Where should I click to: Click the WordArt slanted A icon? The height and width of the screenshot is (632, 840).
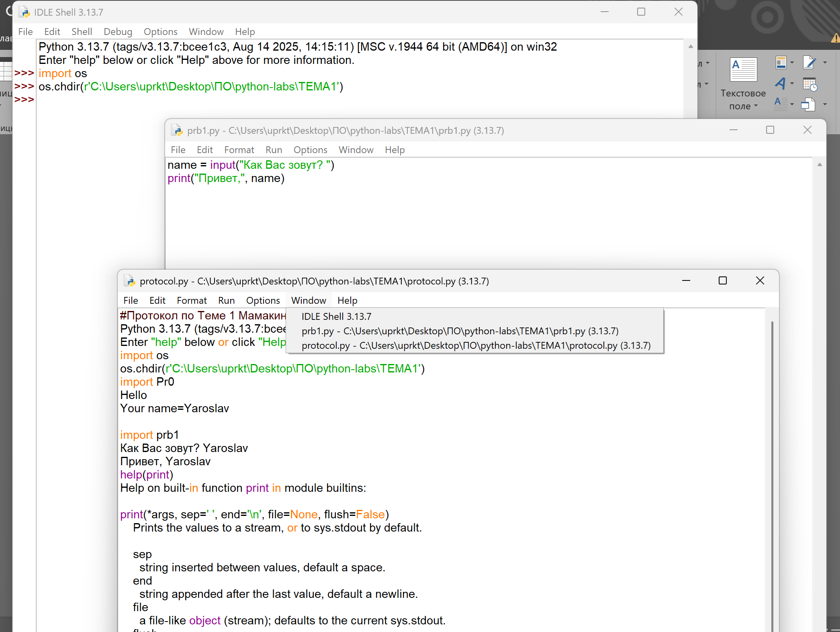pyautogui.click(x=780, y=84)
